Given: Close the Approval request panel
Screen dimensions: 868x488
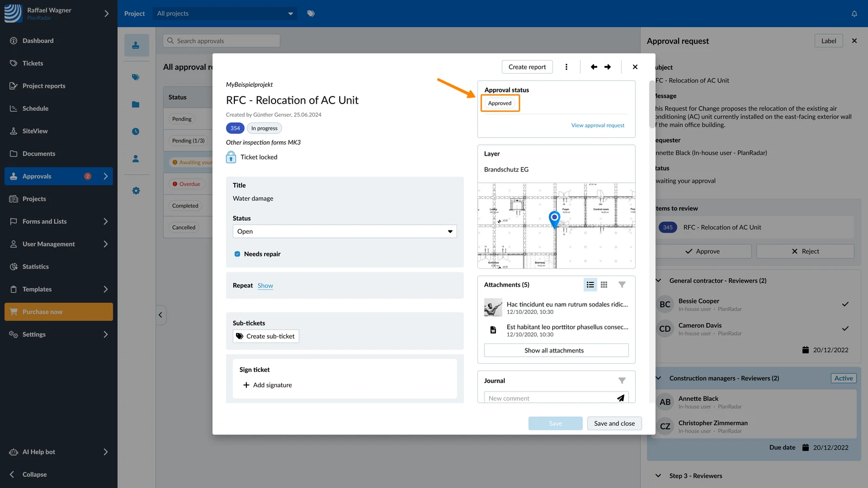Looking at the screenshot, I should 854,41.
